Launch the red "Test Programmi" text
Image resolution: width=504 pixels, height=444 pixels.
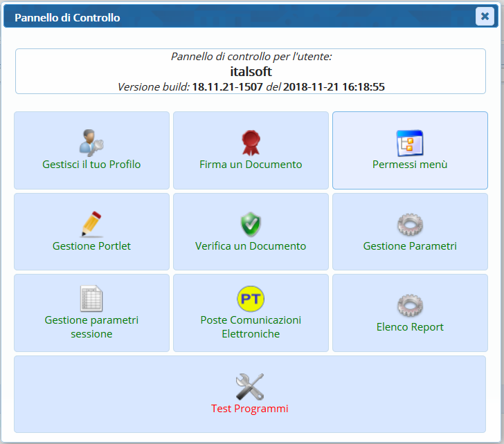click(250, 409)
